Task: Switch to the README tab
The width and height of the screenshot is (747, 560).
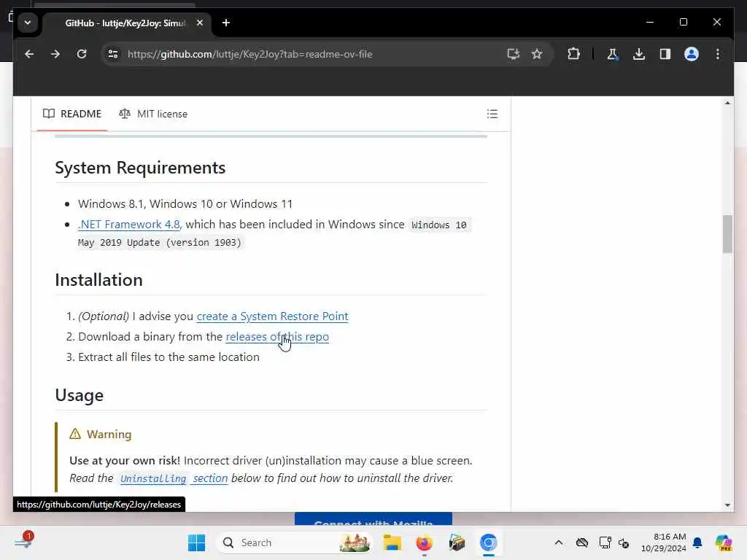Action: (x=72, y=114)
